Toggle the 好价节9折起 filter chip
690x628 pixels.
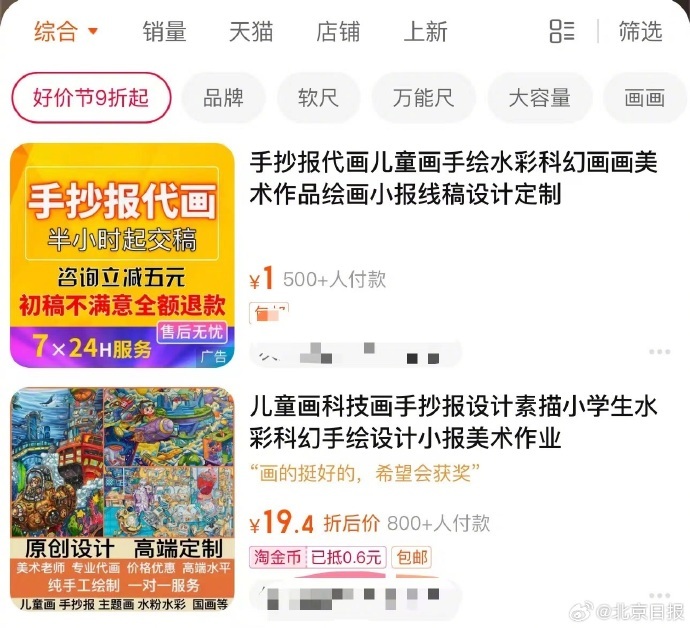coord(91,98)
